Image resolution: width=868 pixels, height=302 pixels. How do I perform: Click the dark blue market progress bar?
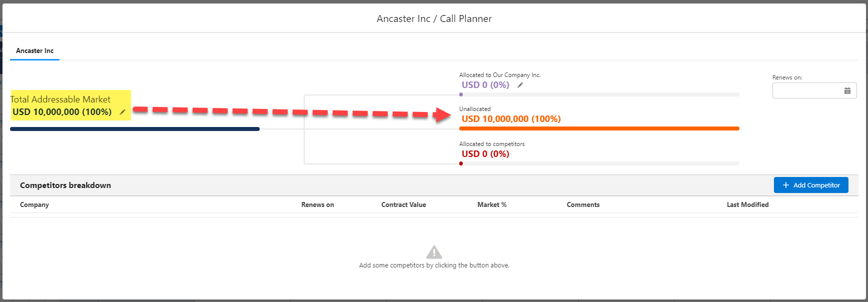[135, 129]
